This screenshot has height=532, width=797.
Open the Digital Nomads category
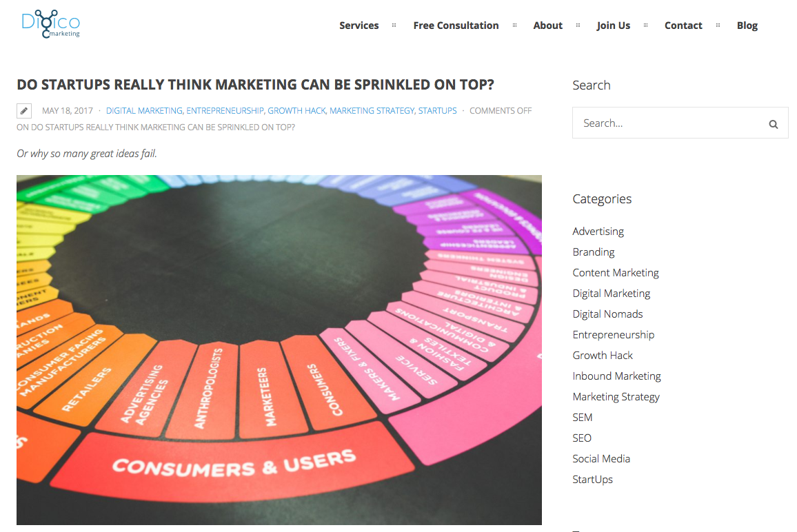pyautogui.click(x=607, y=314)
